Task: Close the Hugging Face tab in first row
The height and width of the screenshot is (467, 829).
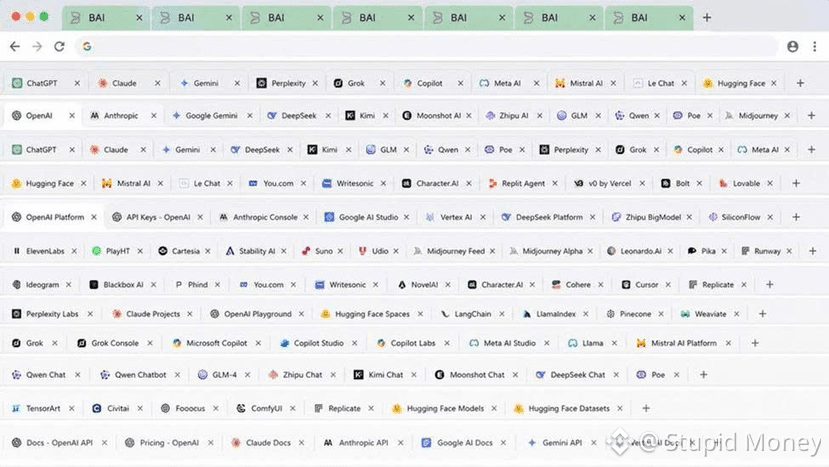Action: [774, 83]
